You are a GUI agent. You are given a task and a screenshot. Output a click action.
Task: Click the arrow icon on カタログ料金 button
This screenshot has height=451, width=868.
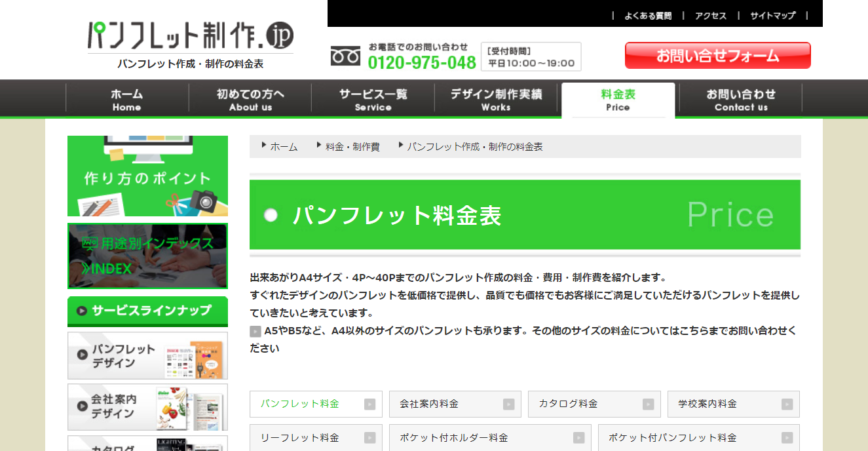click(x=649, y=404)
